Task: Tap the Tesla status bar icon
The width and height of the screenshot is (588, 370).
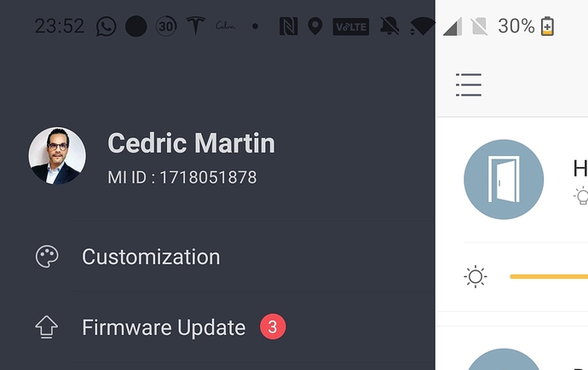Action: (195, 26)
